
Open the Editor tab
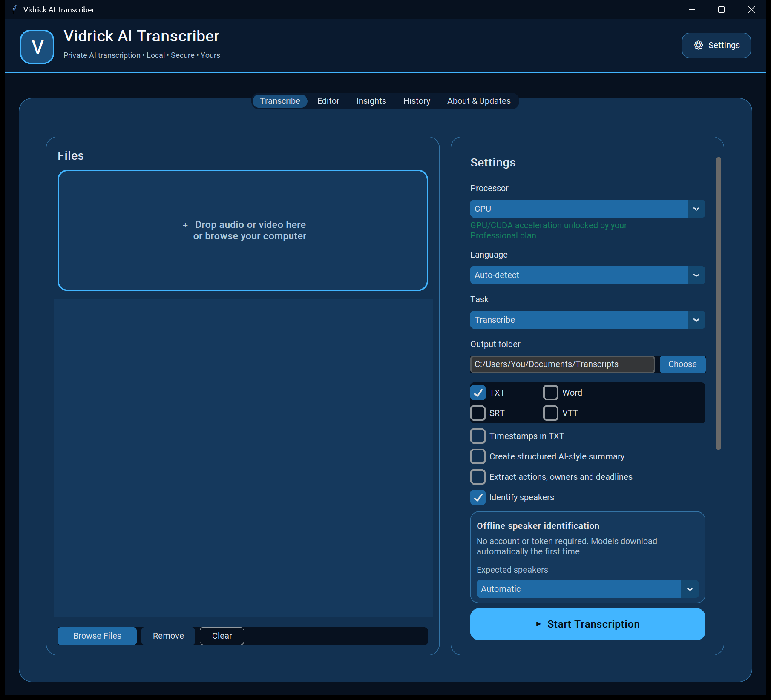[x=328, y=101]
